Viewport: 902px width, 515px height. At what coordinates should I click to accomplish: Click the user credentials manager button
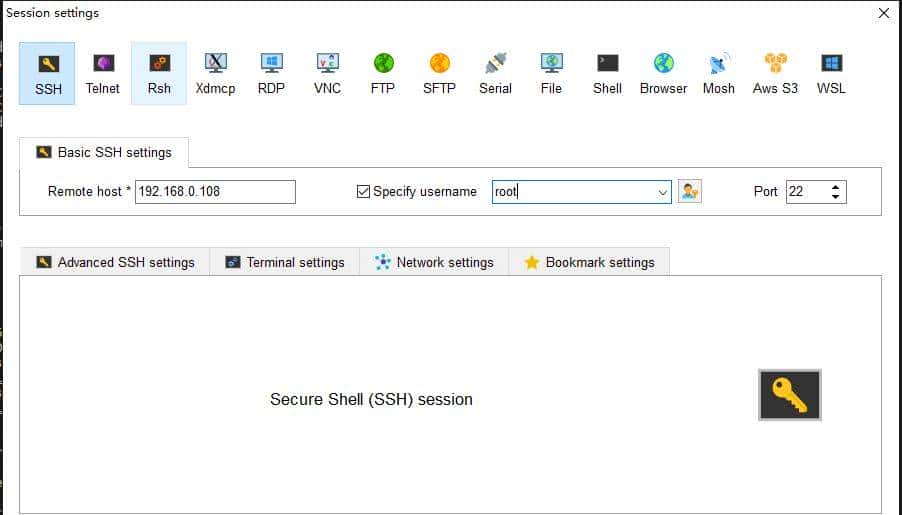[x=689, y=191]
